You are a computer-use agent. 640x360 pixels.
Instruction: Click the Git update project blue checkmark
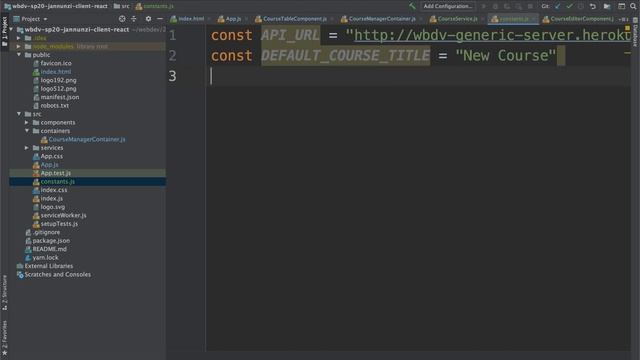(558, 6)
